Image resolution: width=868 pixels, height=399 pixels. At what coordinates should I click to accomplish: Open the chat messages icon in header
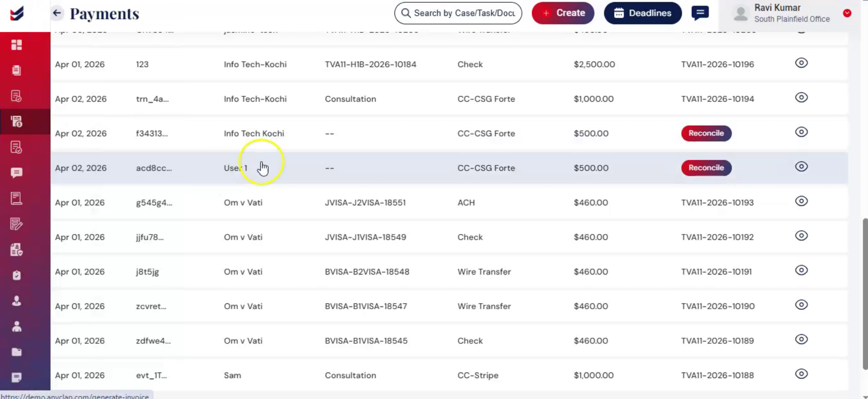pyautogui.click(x=700, y=13)
